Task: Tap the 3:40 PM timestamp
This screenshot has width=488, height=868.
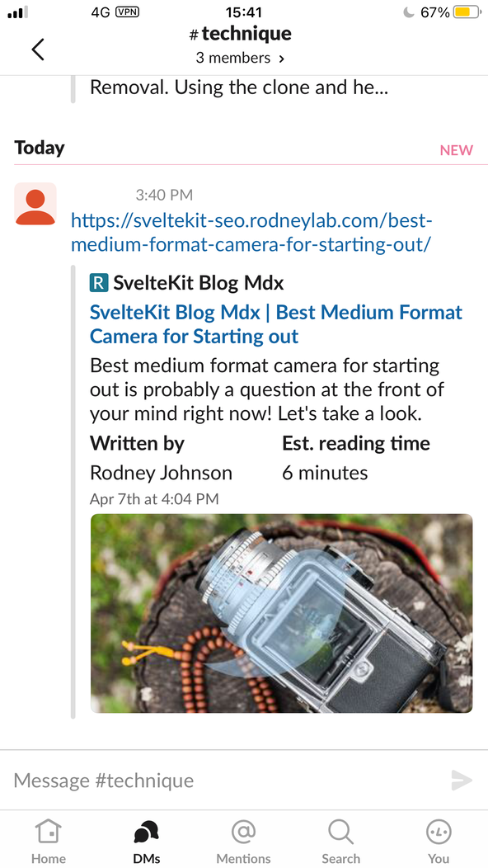Action: click(x=164, y=195)
